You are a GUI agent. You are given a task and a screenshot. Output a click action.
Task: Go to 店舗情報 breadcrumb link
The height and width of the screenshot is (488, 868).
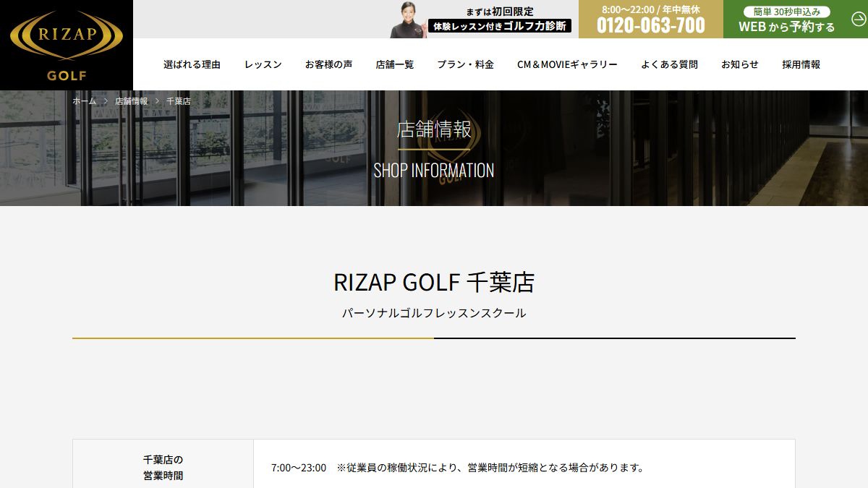click(x=131, y=101)
